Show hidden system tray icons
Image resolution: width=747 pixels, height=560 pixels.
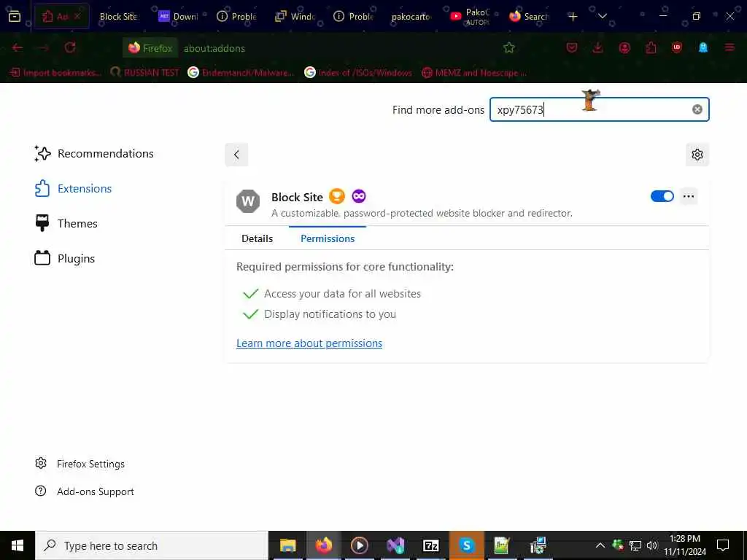click(600, 545)
